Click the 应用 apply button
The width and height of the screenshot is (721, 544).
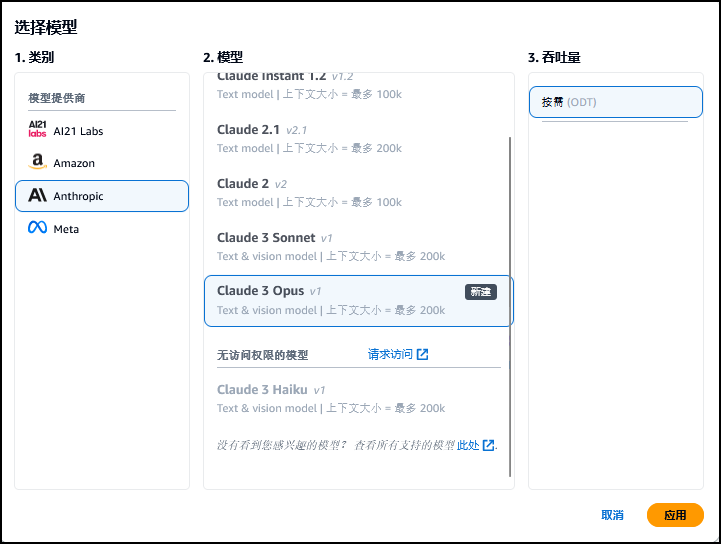[675, 515]
